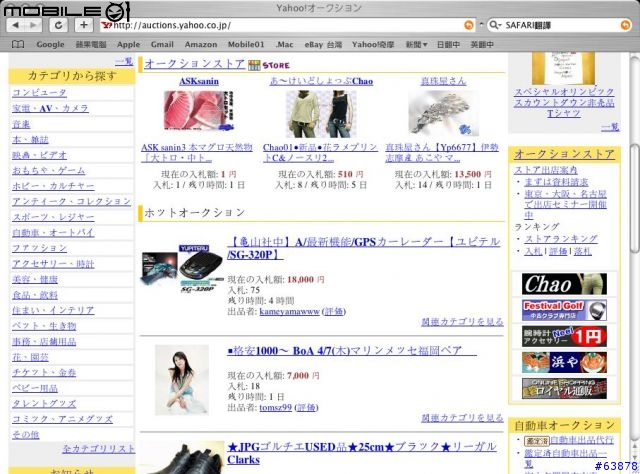Open the ストア出店案内 link
640x474 pixels.
click(545, 170)
